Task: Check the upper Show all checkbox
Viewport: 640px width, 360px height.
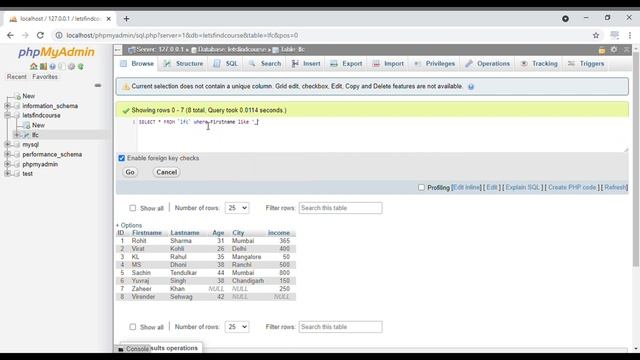Action: click(x=133, y=208)
